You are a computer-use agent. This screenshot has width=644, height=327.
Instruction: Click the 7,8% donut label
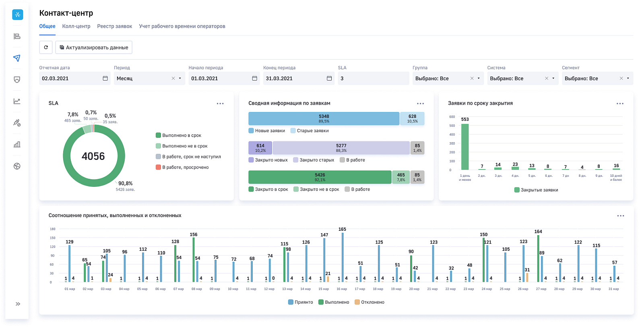[x=73, y=115]
